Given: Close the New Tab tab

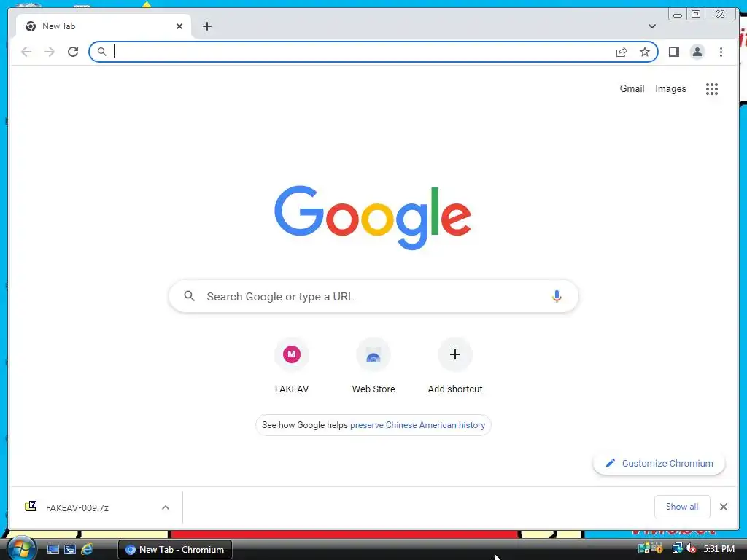Looking at the screenshot, I should [x=179, y=26].
